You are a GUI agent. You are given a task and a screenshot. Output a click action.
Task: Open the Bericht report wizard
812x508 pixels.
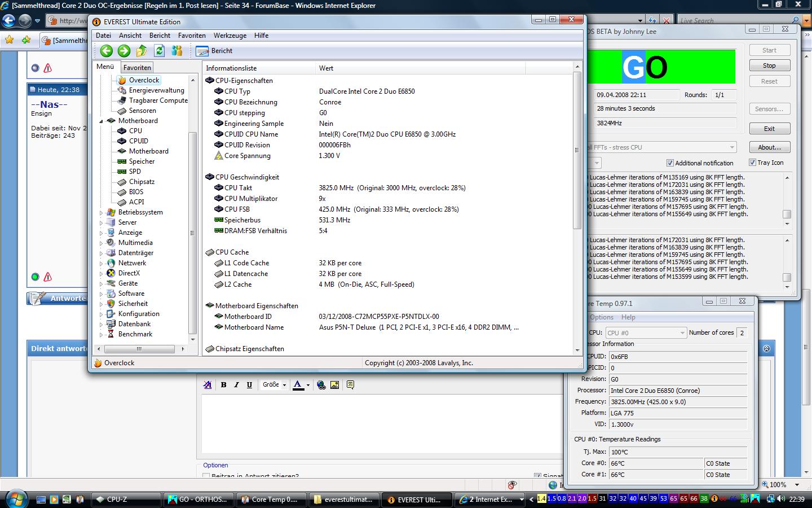tap(214, 51)
